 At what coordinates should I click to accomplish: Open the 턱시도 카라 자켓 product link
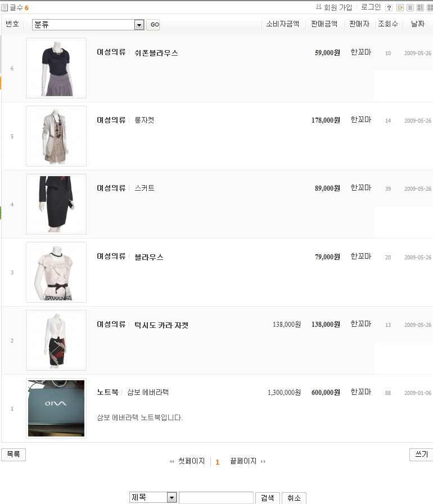pyautogui.click(x=161, y=325)
